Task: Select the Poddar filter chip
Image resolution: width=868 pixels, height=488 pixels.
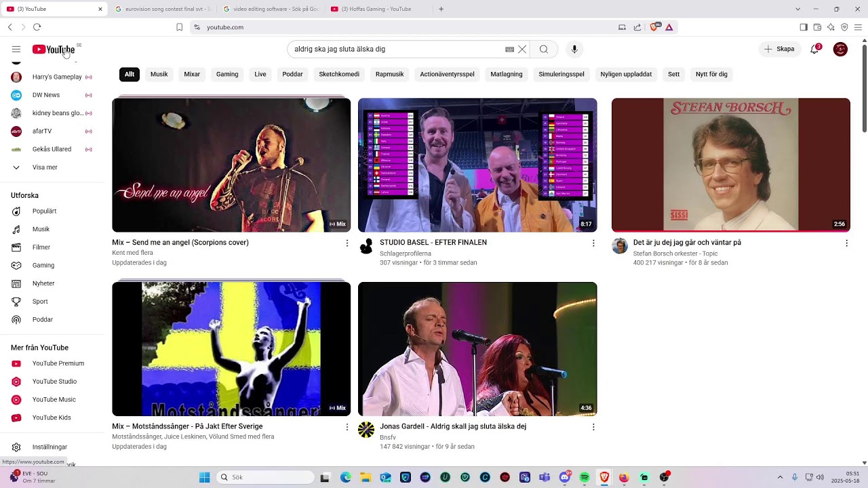Action: 293,75
